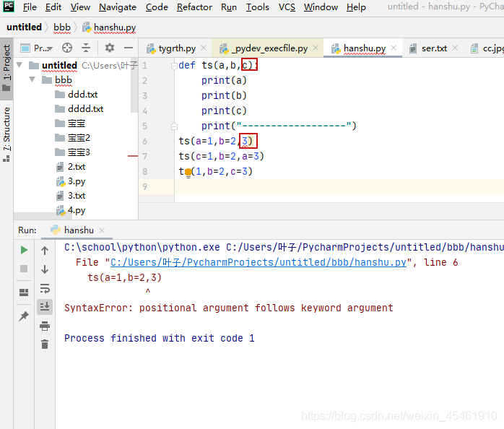Close the hanshu.py editor tab

tap(394, 48)
